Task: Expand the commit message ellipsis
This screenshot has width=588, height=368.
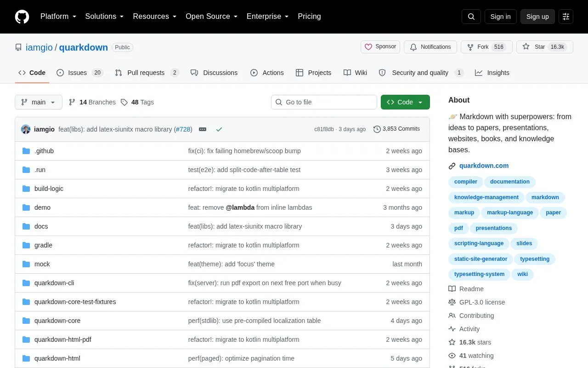Action: coord(203,129)
